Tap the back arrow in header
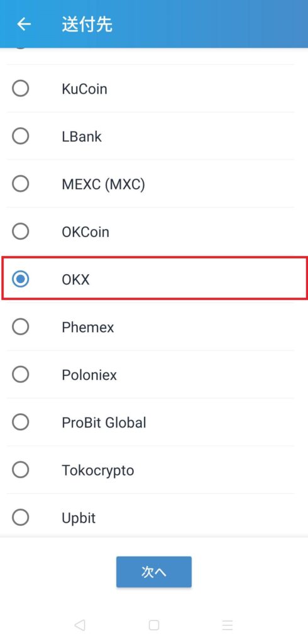 point(24,25)
